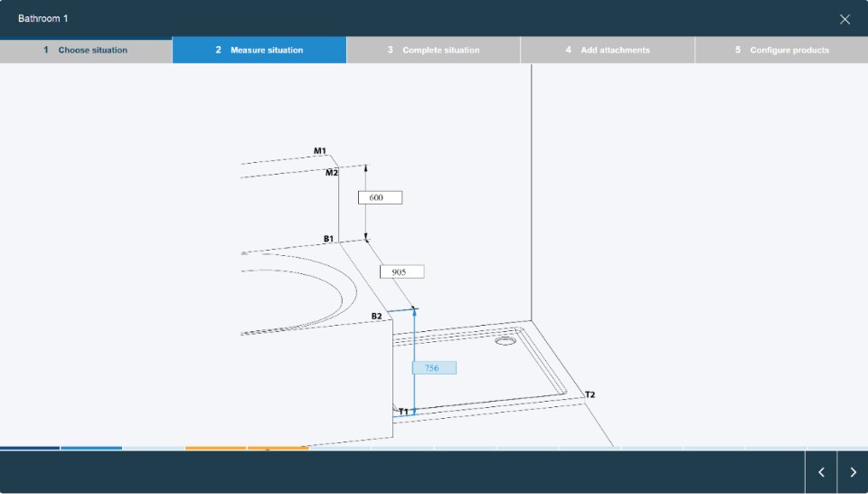Screen dimensions: 868x494
Task: Click the drain hole on shower tray
Action: pos(505,342)
